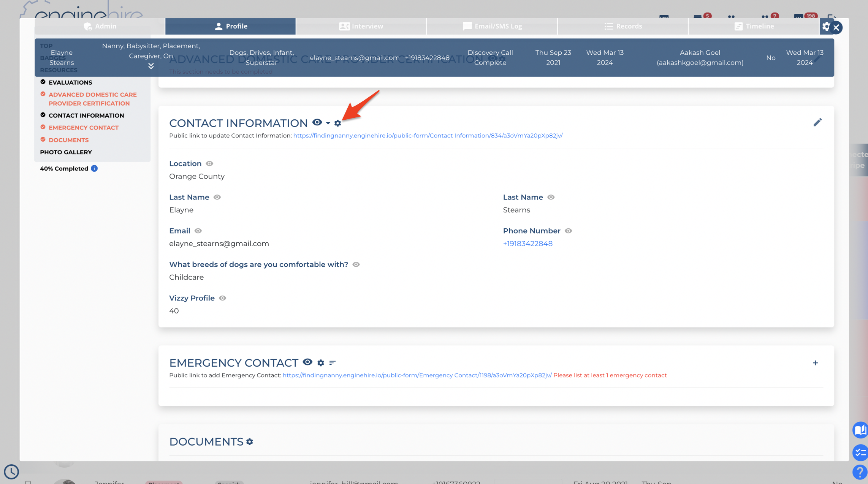Expand Contact Information visibility dropdown arrow

328,123
